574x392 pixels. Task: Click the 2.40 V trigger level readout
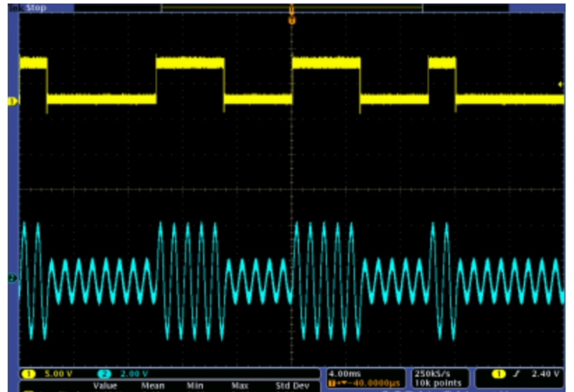tap(544, 374)
